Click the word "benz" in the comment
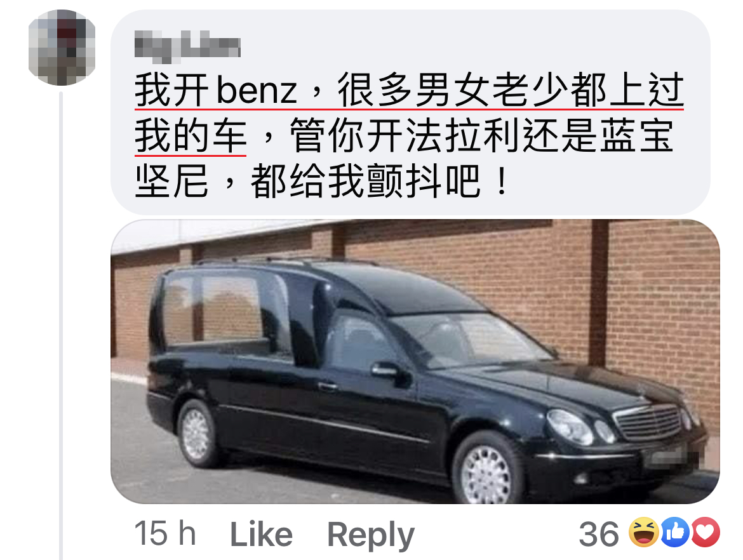 [257, 90]
